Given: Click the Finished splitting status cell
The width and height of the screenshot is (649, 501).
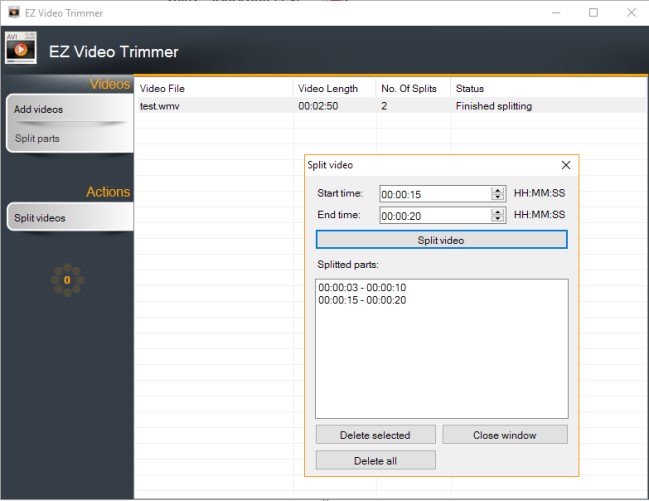Looking at the screenshot, I should [x=493, y=106].
